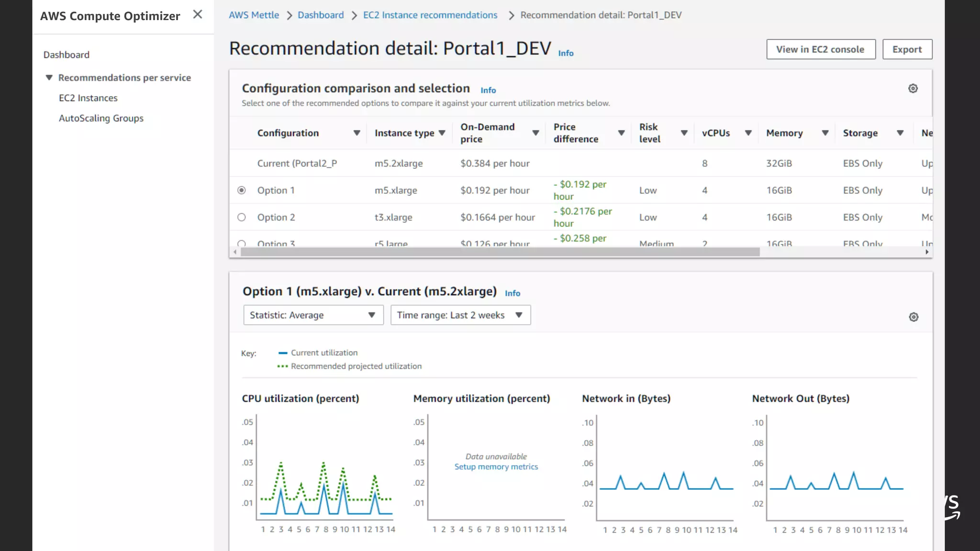Sort by the Memory column arrow

825,133
